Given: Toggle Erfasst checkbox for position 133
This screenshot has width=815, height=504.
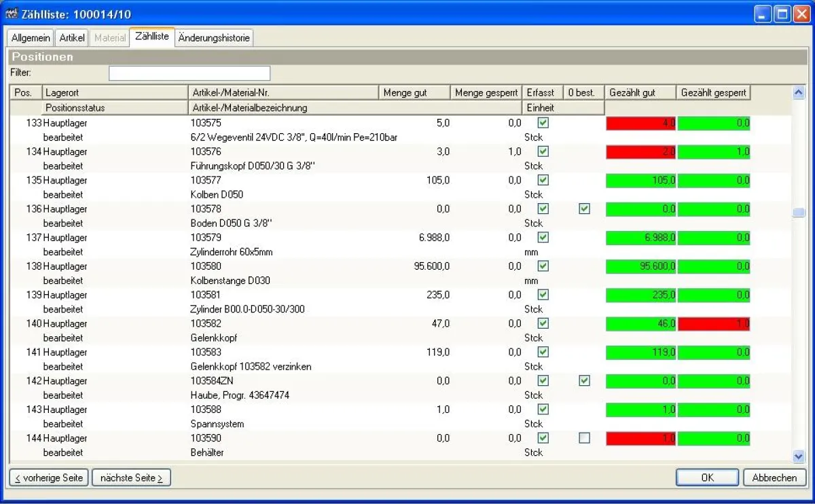Looking at the screenshot, I should pos(543,123).
